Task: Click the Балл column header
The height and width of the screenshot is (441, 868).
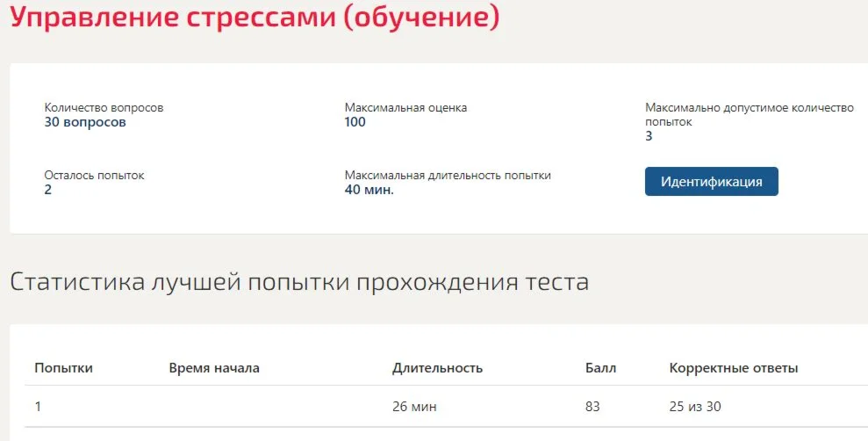Action: (x=600, y=368)
